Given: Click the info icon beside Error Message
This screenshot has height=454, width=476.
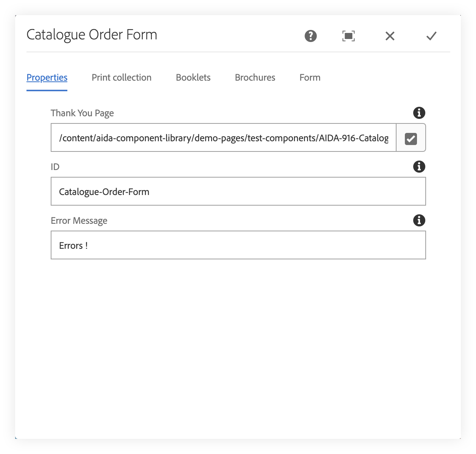Looking at the screenshot, I should pos(419,220).
